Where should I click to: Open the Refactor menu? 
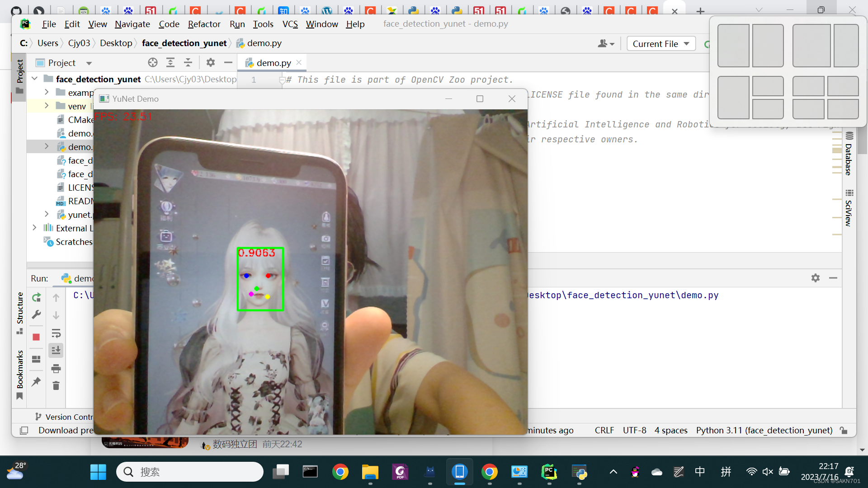(x=204, y=24)
